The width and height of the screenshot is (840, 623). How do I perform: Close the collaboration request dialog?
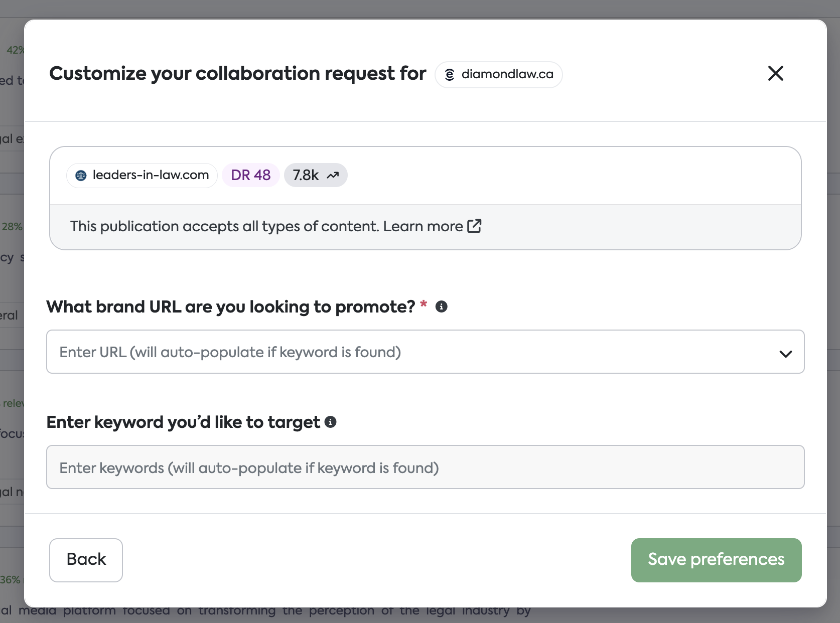click(775, 74)
